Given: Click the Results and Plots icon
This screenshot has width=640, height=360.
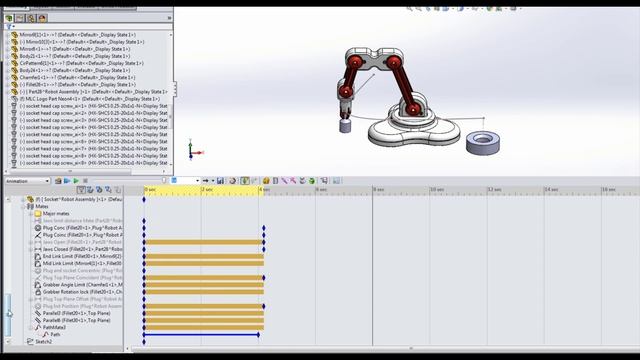Looking at the screenshot, I should (324, 180).
